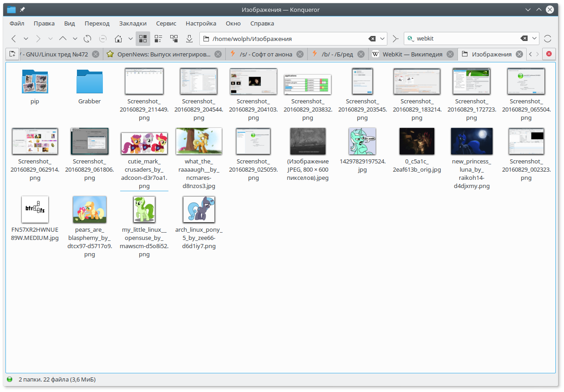Close the current tab with the red button
The width and height of the screenshot is (564, 392).
tap(549, 54)
